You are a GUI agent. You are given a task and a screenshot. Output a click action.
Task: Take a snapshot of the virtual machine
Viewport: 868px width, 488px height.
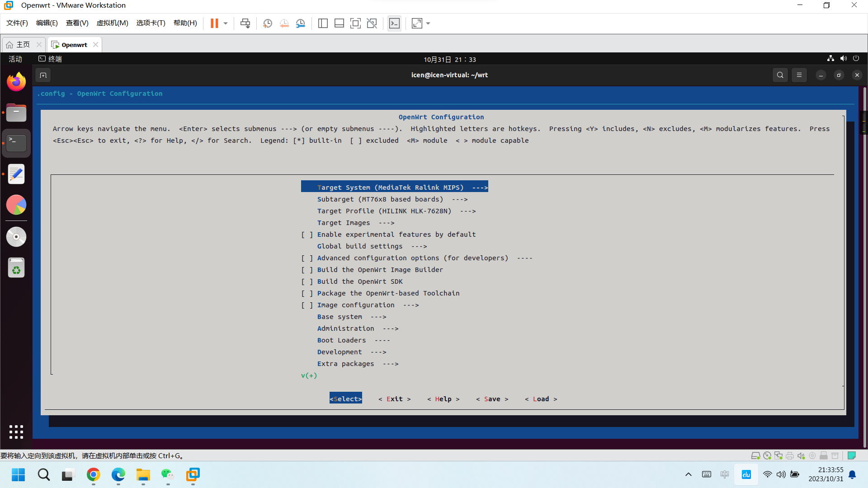pyautogui.click(x=268, y=23)
